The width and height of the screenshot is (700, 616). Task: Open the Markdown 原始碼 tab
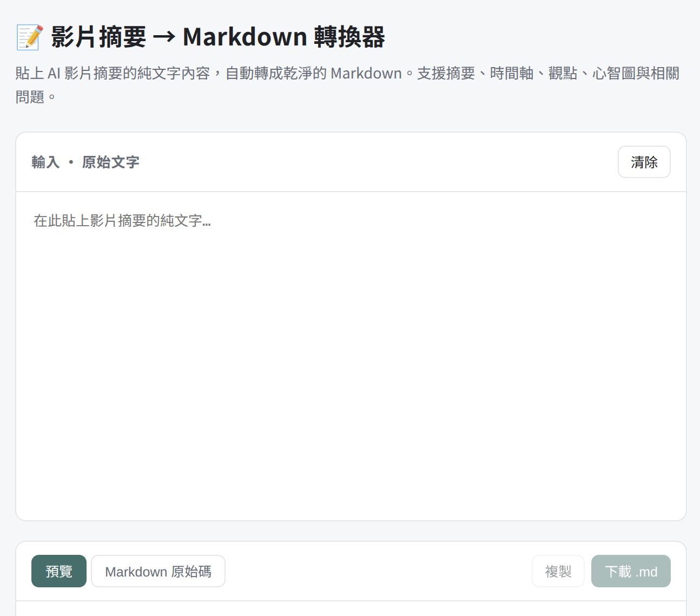click(158, 571)
